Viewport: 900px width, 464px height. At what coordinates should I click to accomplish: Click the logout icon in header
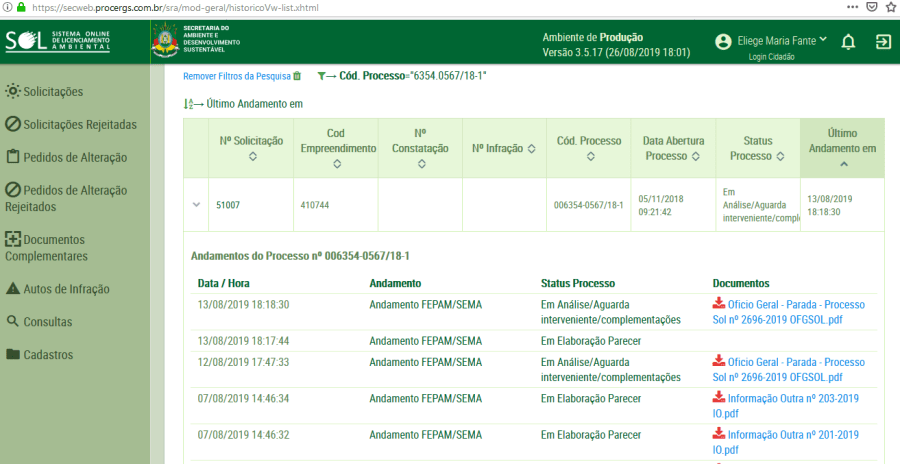(883, 42)
